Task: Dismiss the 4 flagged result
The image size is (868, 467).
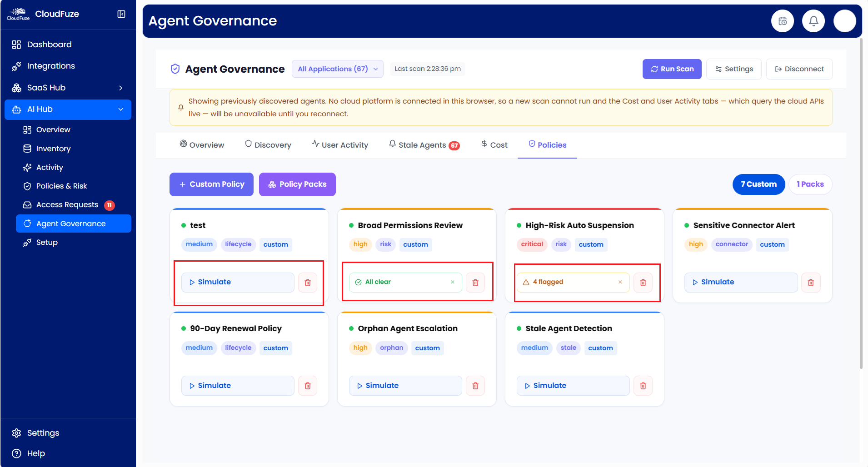Action: (x=620, y=282)
